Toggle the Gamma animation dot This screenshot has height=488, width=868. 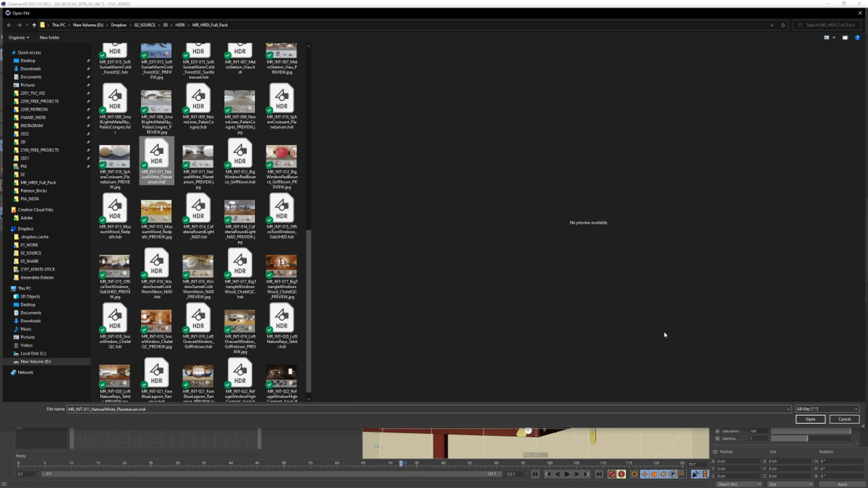(x=717, y=439)
